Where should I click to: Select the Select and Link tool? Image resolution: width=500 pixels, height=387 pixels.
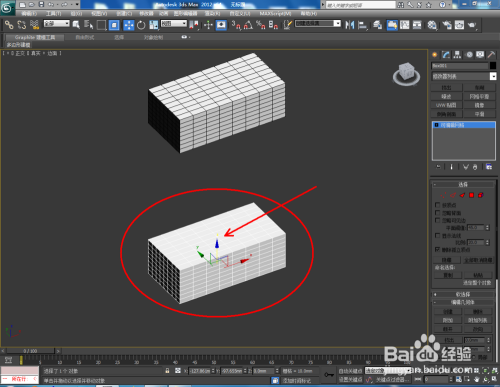click(x=9, y=25)
